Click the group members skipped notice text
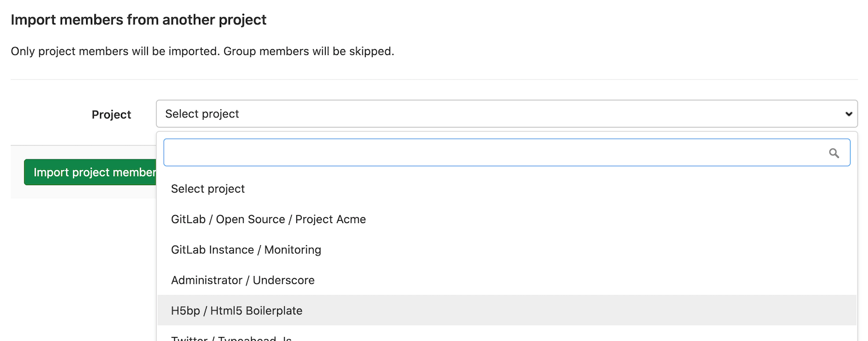The width and height of the screenshot is (868, 341). 202,51
